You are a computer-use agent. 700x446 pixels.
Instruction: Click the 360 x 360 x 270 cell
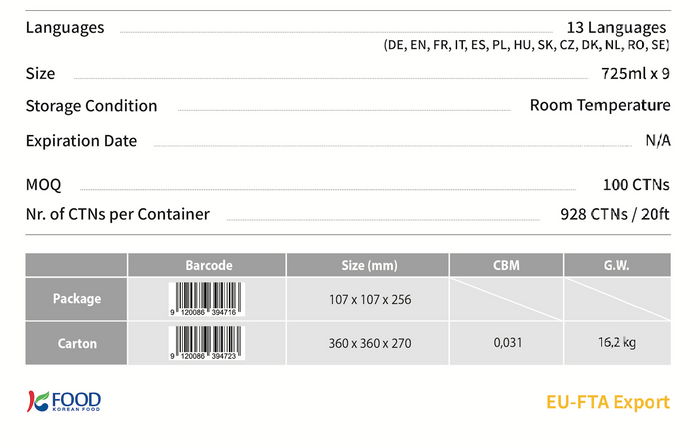[370, 343]
